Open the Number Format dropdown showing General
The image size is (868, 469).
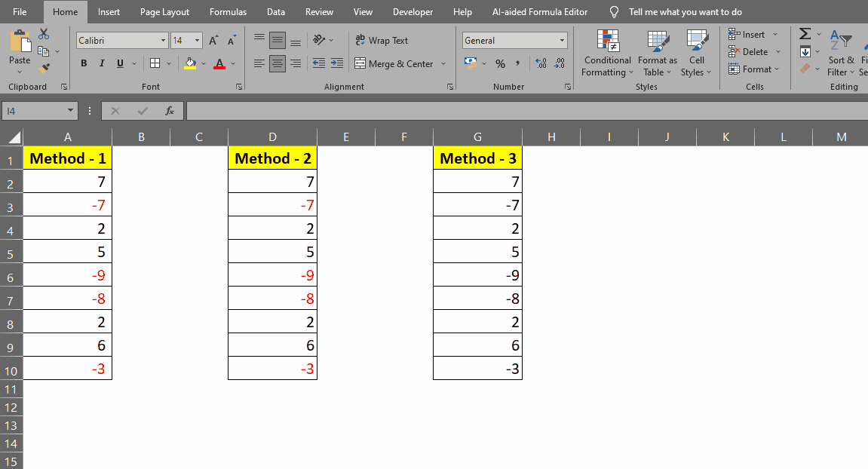(x=514, y=40)
